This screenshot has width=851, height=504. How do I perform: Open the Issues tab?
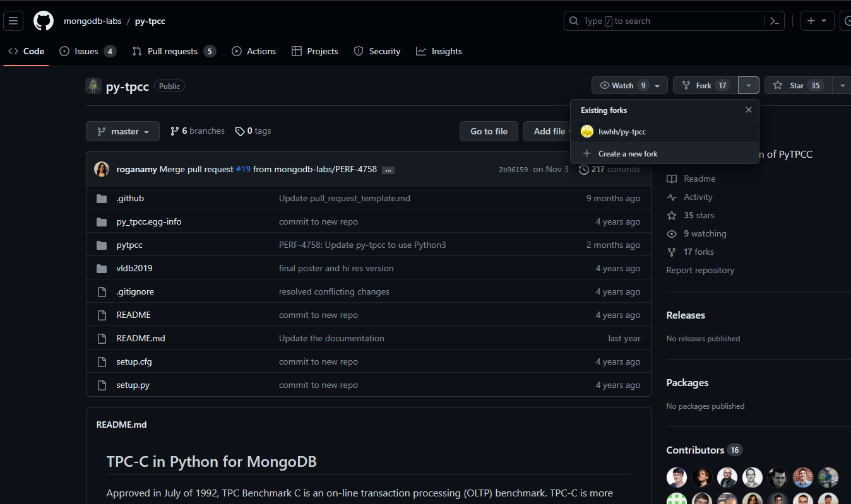point(88,51)
